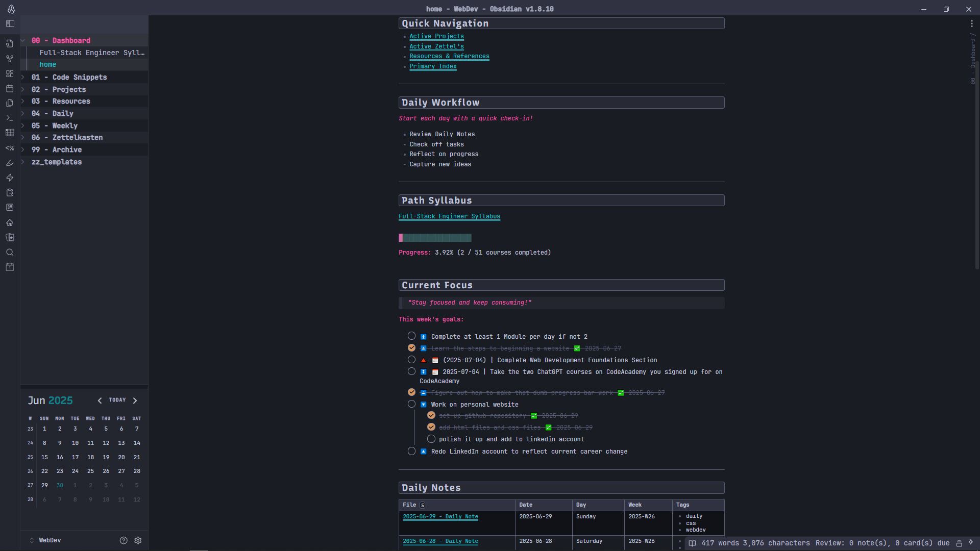980x551 pixels.
Task: Click the Obsidian logo icon in title bar
Action: [11, 9]
